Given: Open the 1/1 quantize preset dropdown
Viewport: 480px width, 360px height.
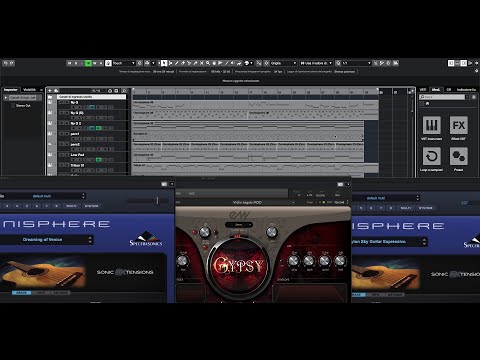Looking at the screenshot, I should pyautogui.click(x=356, y=63).
